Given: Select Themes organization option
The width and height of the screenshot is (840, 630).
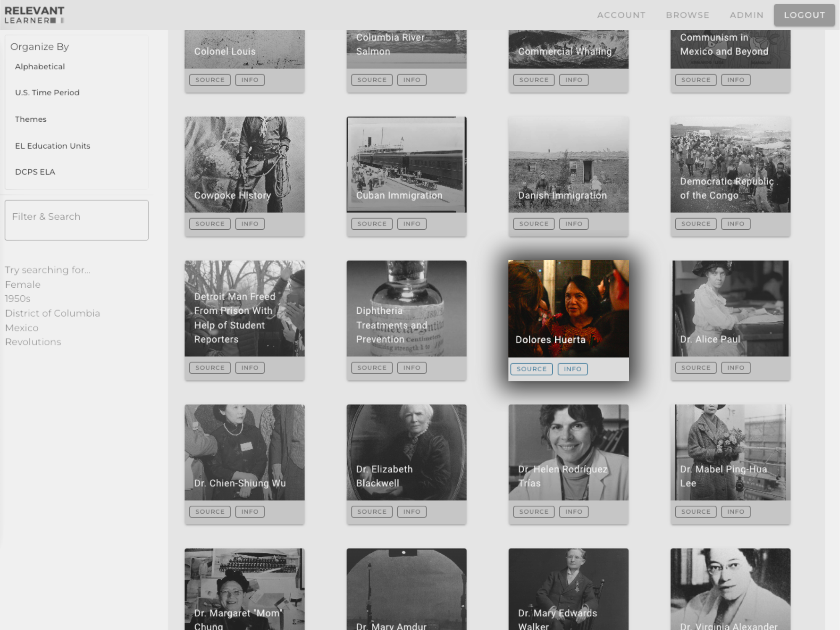Looking at the screenshot, I should [x=31, y=119].
